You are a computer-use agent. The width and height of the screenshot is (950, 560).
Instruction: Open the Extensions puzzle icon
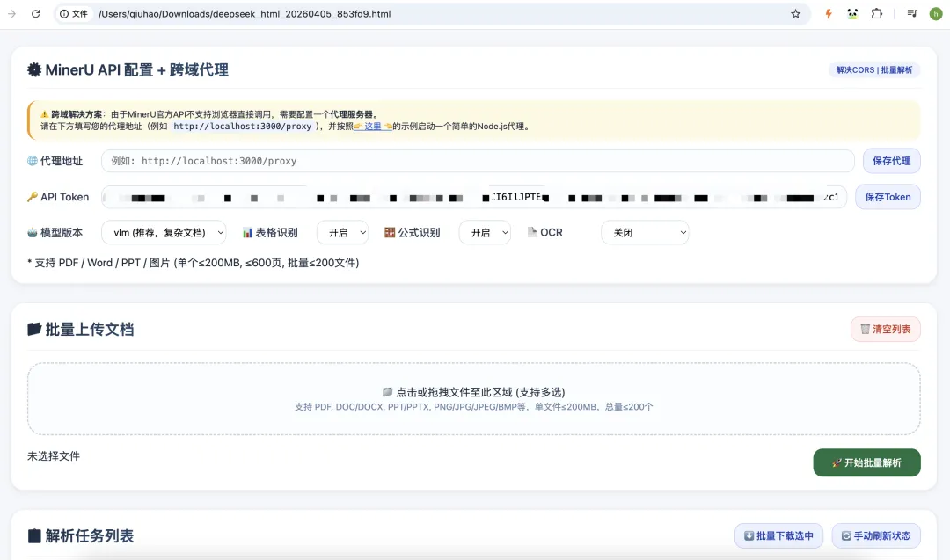877,13
